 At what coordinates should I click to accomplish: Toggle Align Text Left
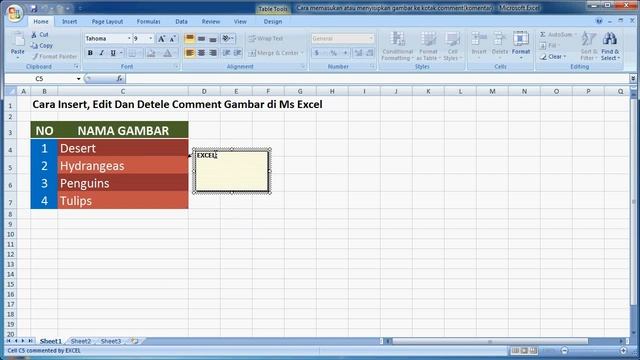(x=189, y=53)
